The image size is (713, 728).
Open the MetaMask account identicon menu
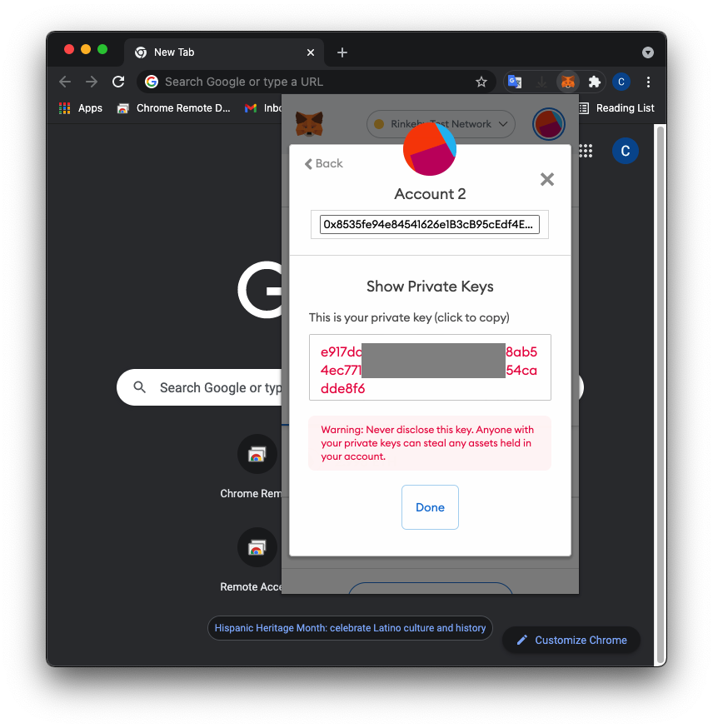tap(549, 124)
